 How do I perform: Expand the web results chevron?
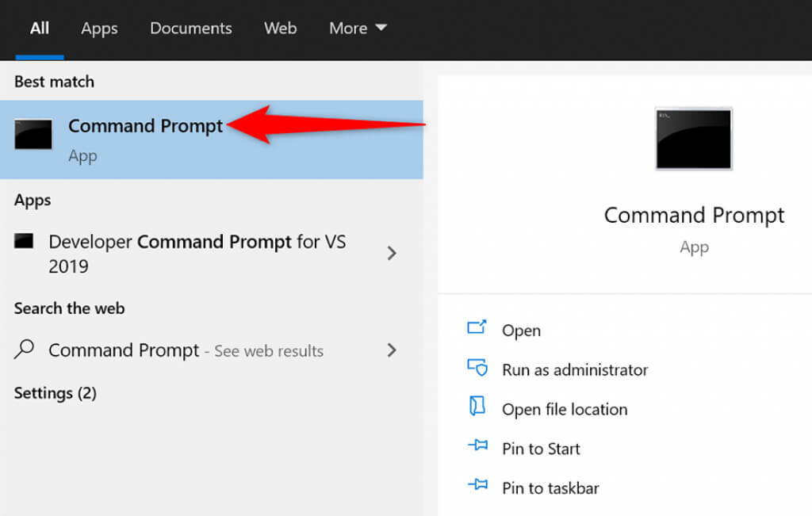[391, 350]
